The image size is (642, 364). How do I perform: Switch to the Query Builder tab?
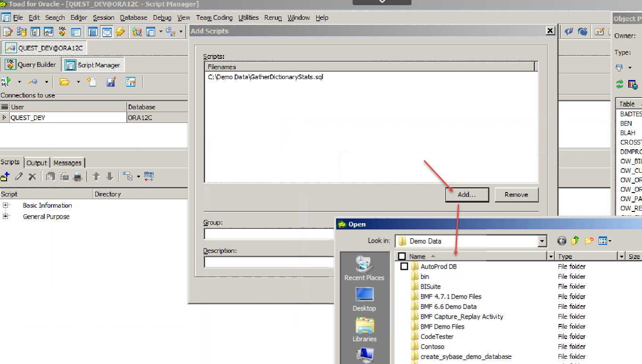coord(31,65)
